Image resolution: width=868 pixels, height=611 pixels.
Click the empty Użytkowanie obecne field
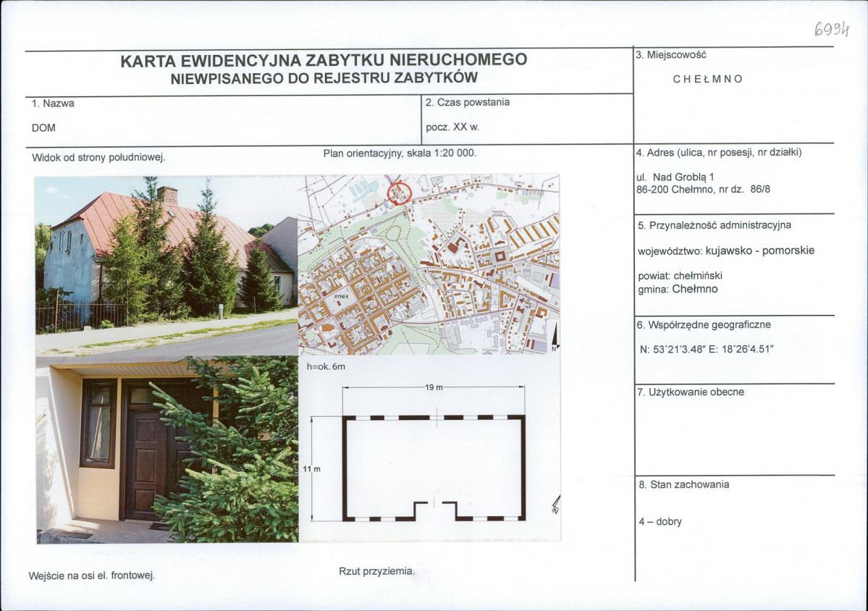pyautogui.click(x=734, y=436)
